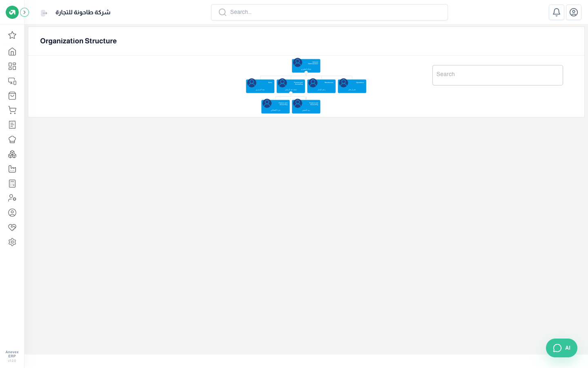Select the Sales org chart node
This screenshot has height=368, width=588.
tap(260, 86)
